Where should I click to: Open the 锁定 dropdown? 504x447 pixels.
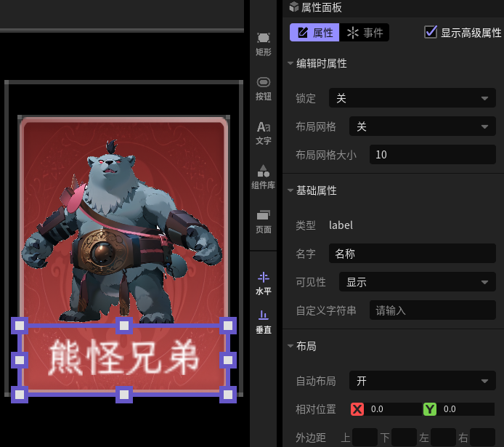point(412,98)
